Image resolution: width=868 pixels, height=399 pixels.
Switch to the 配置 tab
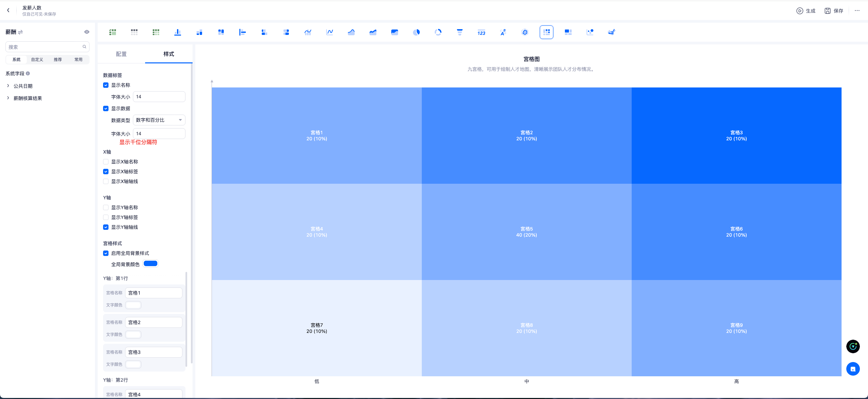tap(121, 54)
